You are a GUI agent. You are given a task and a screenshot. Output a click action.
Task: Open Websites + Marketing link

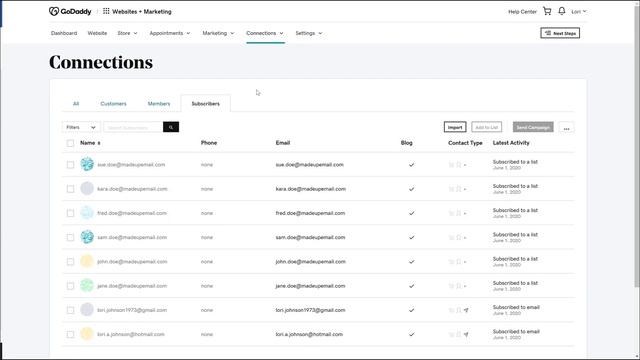[x=142, y=11]
